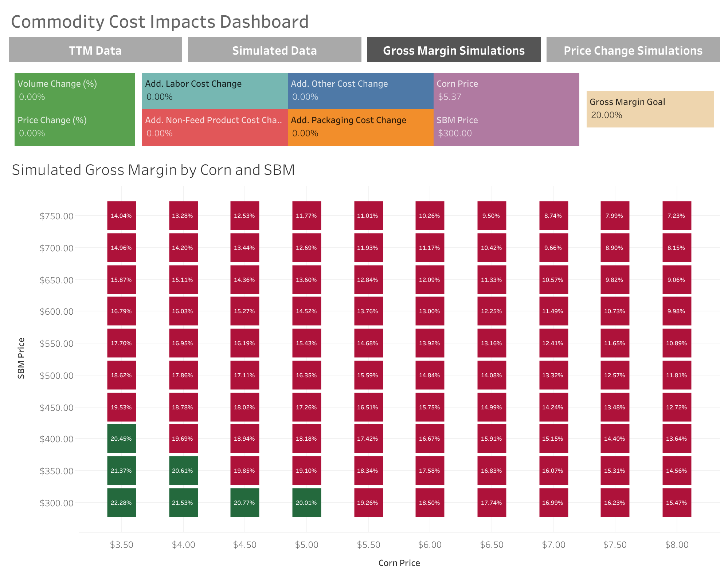
Task: Open the TTM Data tab
Action: 95,50
